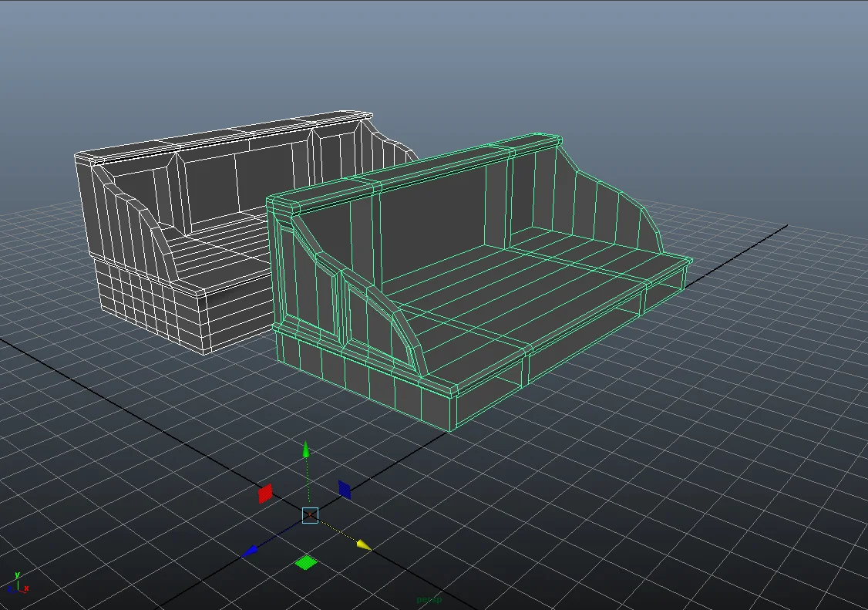
Task: Click the green Y-axis arrow of the move manipulator
Action: point(305,450)
